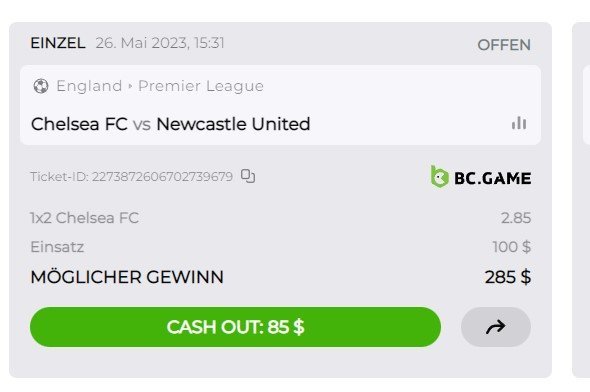Share the bet using the arrow button
Image resolution: width=590 pixels, height=392 pixels.
[x=496, y=327]
